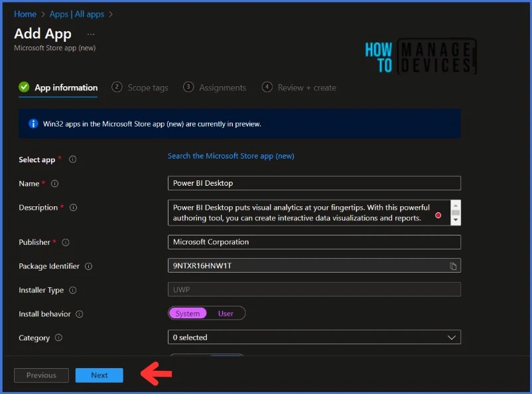Navigate to Apps | All apps breadcrumb

[77, 14]
